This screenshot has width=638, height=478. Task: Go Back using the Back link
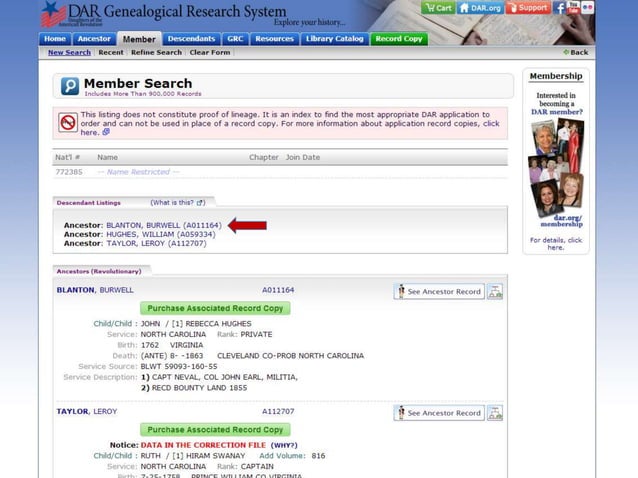coord(576,52)
